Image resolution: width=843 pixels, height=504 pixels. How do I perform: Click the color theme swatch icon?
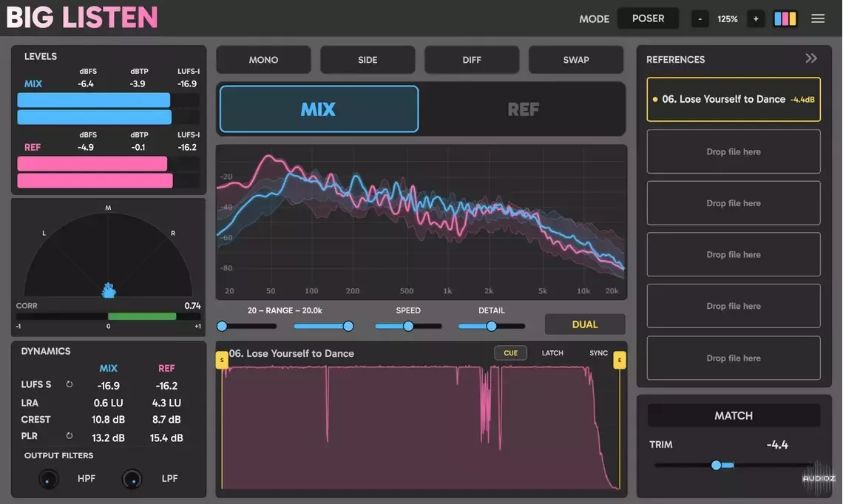point(785,18)
